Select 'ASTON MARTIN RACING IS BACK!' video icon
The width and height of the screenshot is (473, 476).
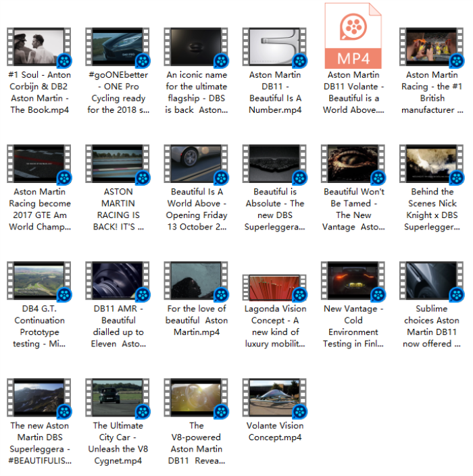(118, 163)
